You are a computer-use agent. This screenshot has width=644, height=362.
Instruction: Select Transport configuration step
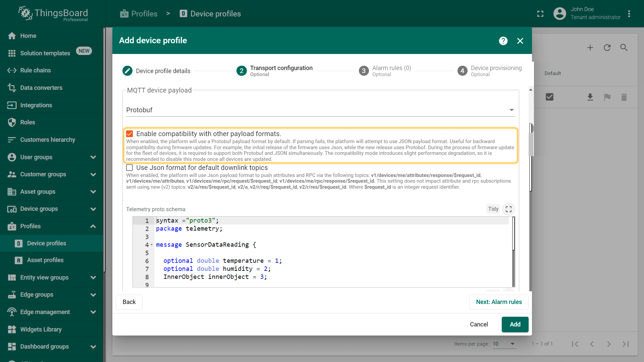click(274, 71)
